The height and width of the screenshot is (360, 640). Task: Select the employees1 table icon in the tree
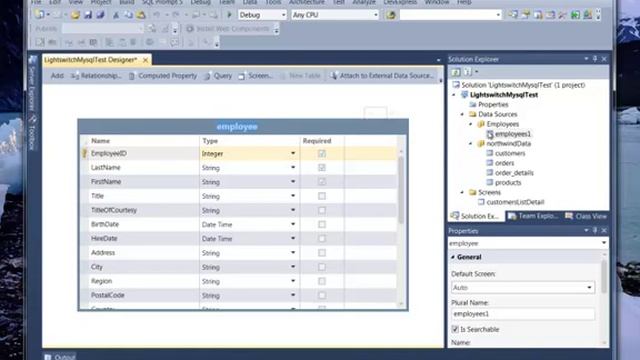pos(490,134)
